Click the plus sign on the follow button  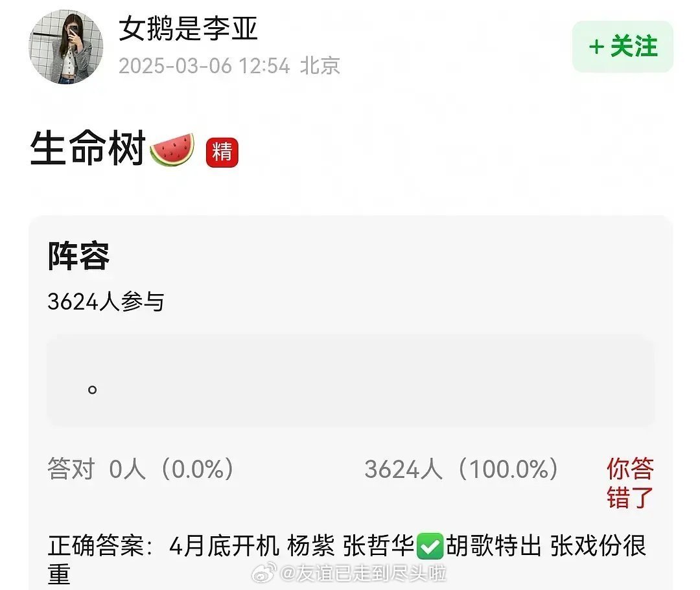pyautogui.click(x=596, y=47)
